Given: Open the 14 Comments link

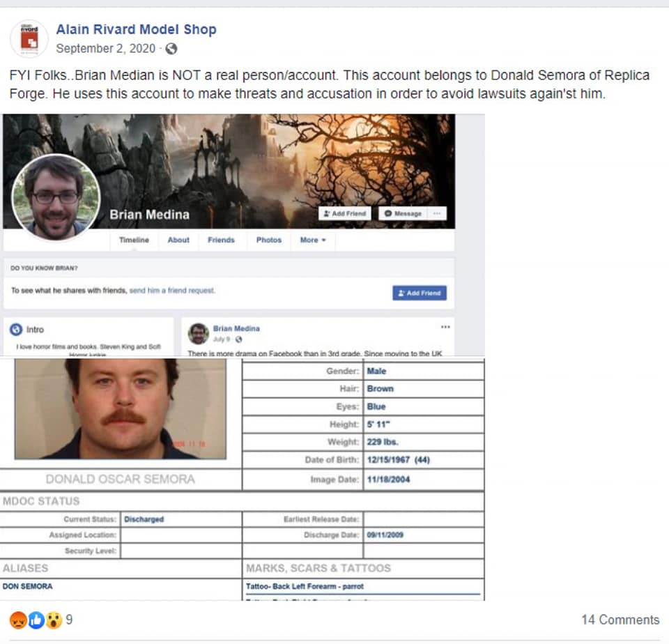Looking at the screenshot, I should (x=620, y=620).
